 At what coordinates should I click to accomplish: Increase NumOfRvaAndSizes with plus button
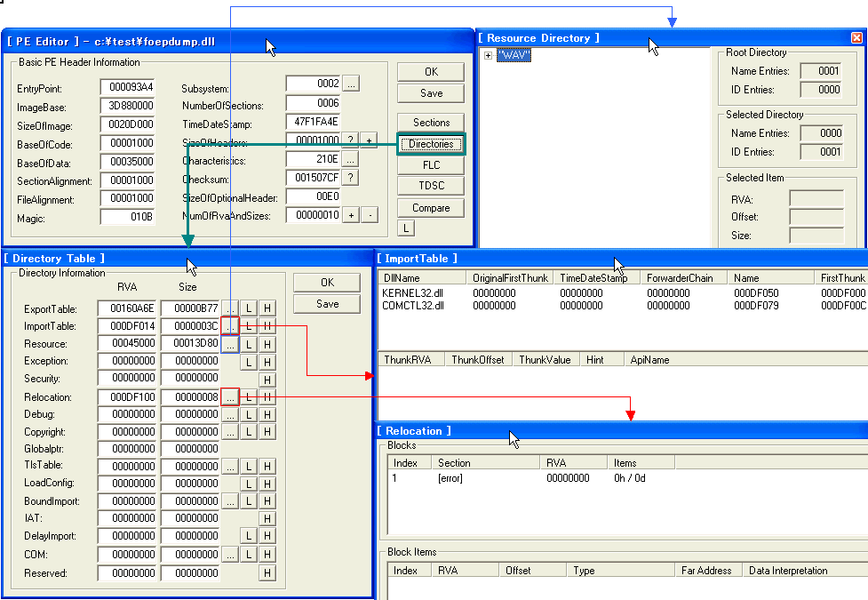pos(350,215)
